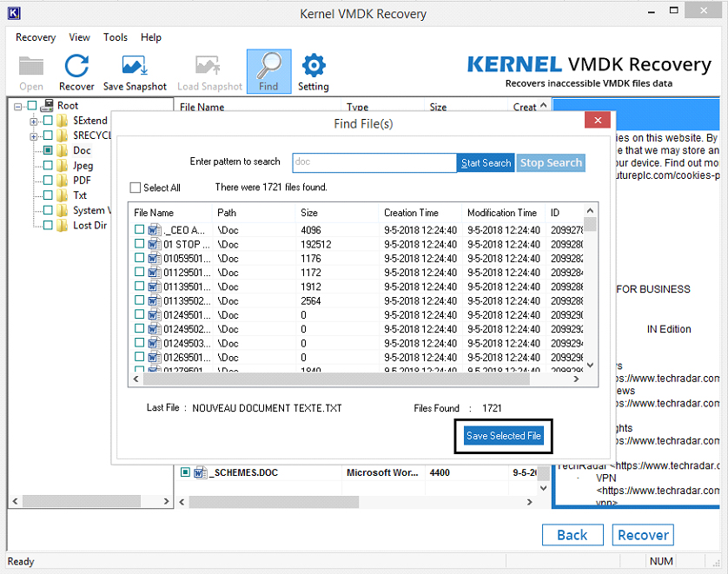Open the Setting gear tool
The width and height of the screenshot is (728, 574).
coord(314,65)
